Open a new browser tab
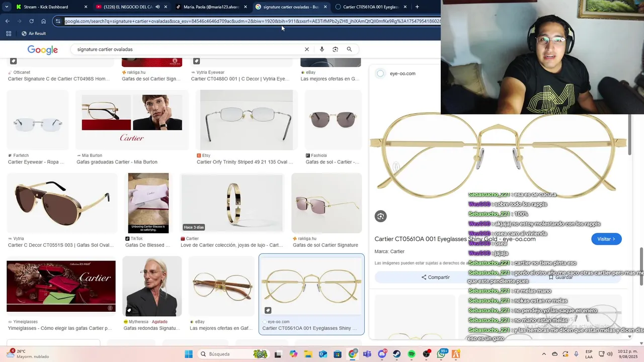This screenshot has width=644, height=362. tap(417, 7)
